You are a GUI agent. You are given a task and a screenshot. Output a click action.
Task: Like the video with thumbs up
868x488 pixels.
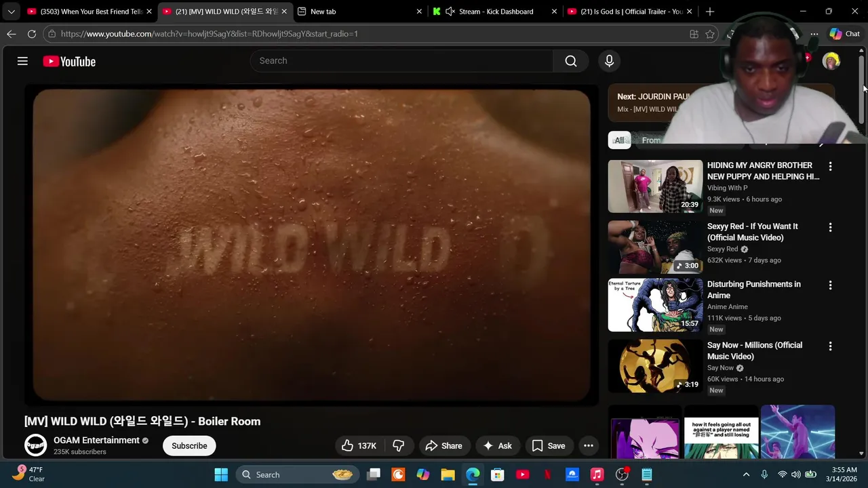pos(359,445)
